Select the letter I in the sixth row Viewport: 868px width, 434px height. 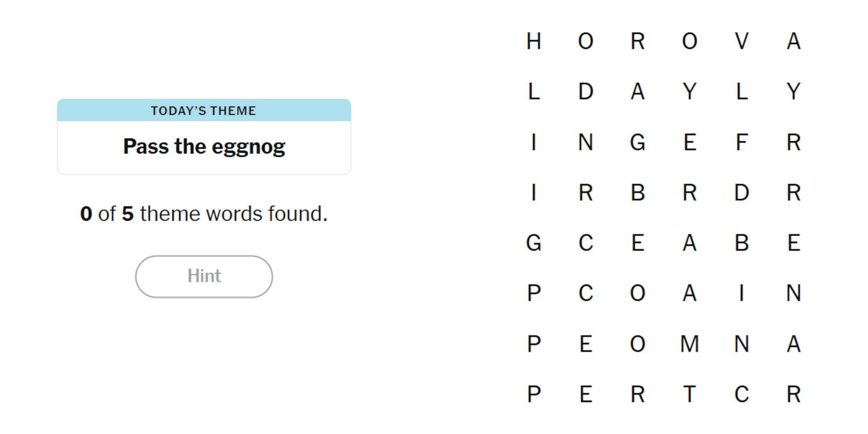coord(741,293)
